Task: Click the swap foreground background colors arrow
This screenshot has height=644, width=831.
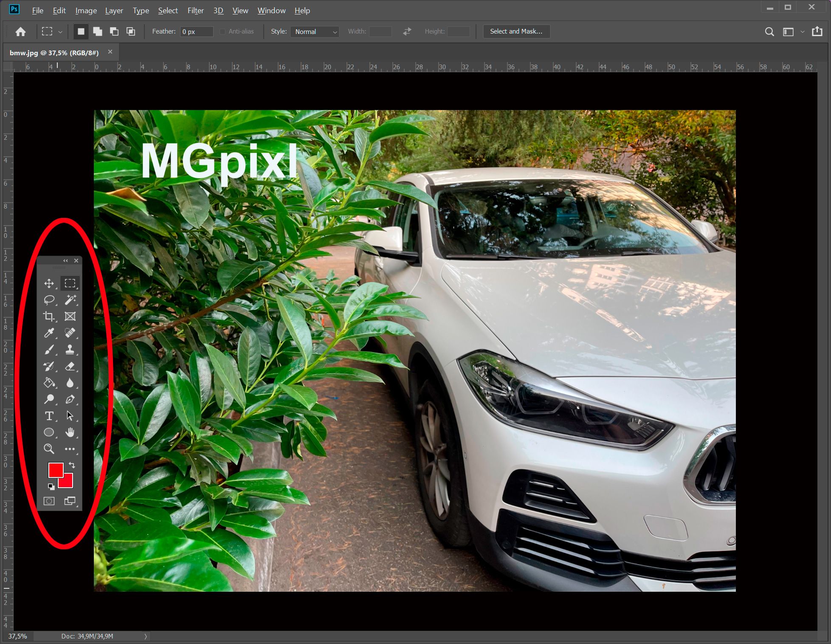Action: click(x=73, y=465)
